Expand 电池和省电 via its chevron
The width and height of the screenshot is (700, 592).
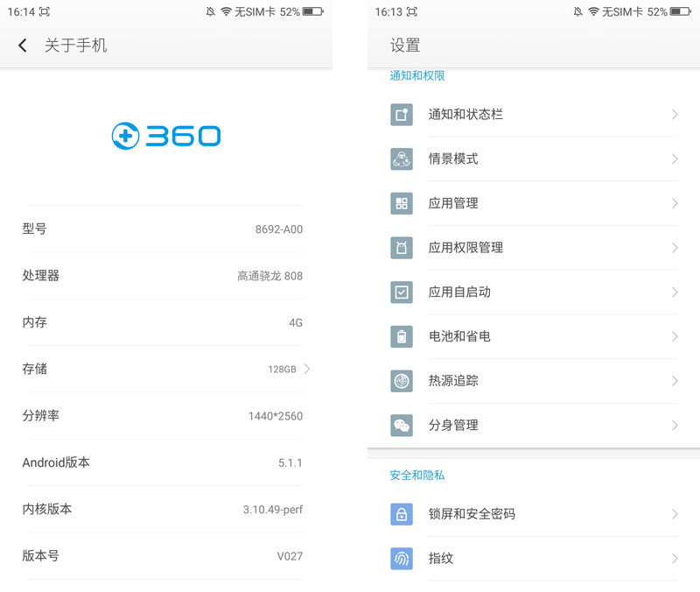674,336
